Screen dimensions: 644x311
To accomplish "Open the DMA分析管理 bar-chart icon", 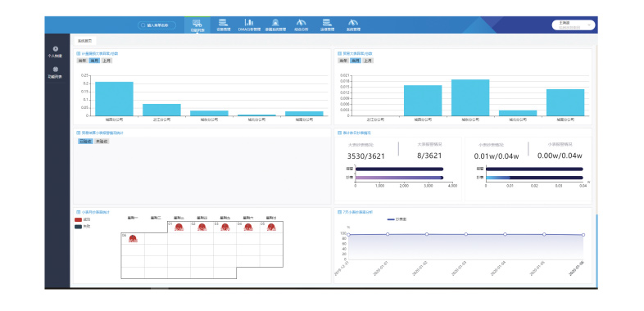I will coord(249,22).
